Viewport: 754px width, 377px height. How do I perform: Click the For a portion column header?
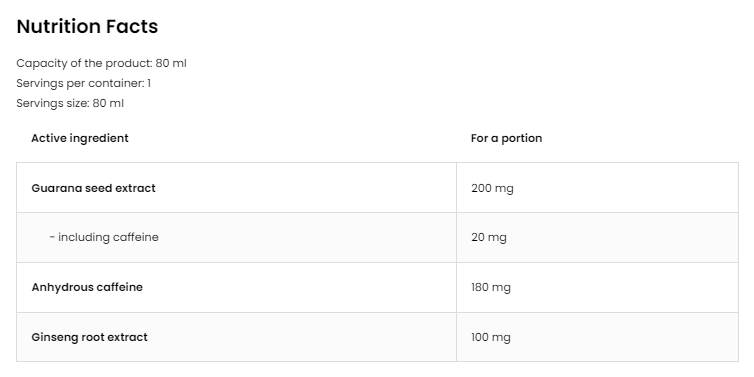[x=506, y=138]
